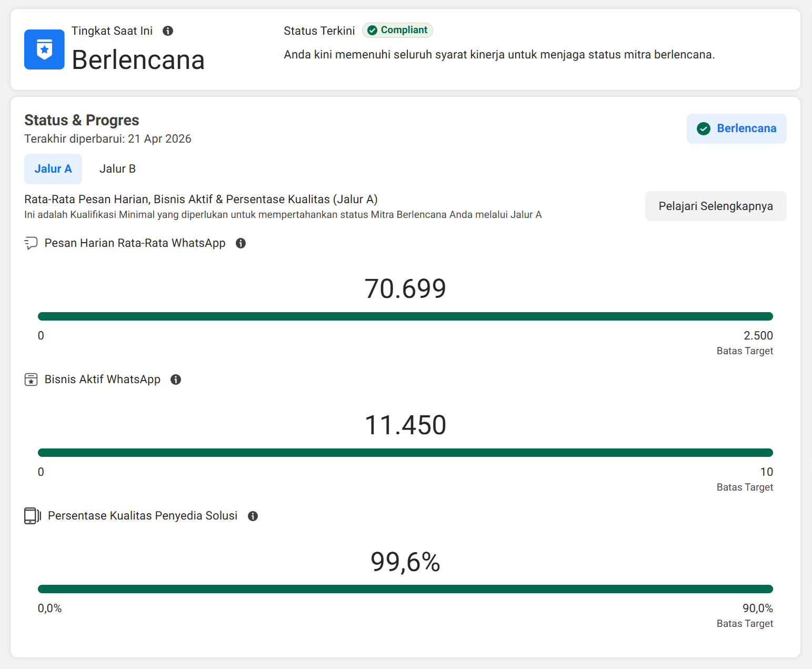Screen dimensions: 812x669
Task: Click the Berlencana badge in Status & Progres
Action: point(736,128)
